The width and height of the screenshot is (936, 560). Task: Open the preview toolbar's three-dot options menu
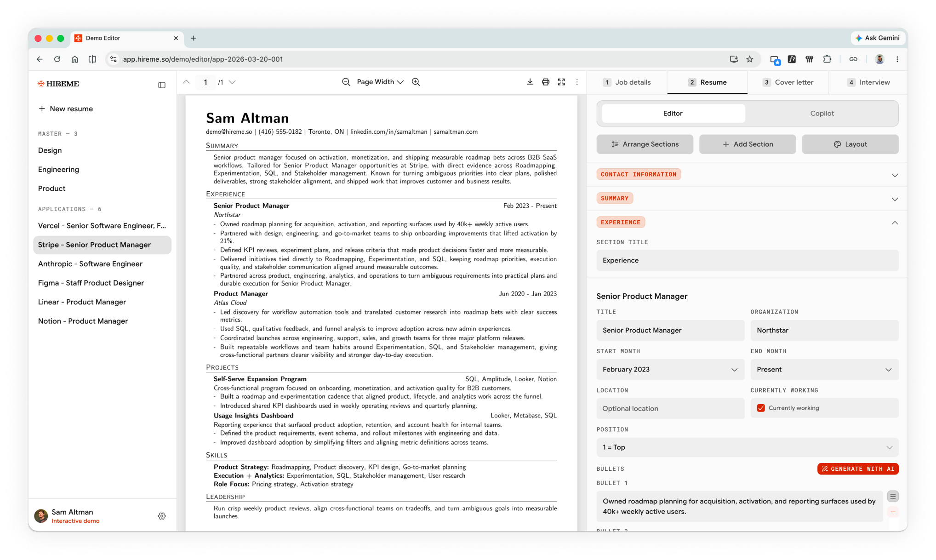pos(577,82)
